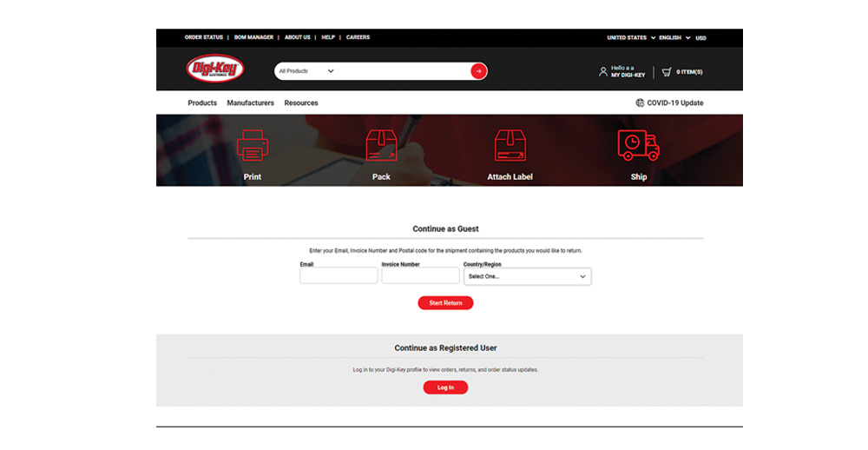
Task: Open the Products menu
Action: click(x=202, y=103)
